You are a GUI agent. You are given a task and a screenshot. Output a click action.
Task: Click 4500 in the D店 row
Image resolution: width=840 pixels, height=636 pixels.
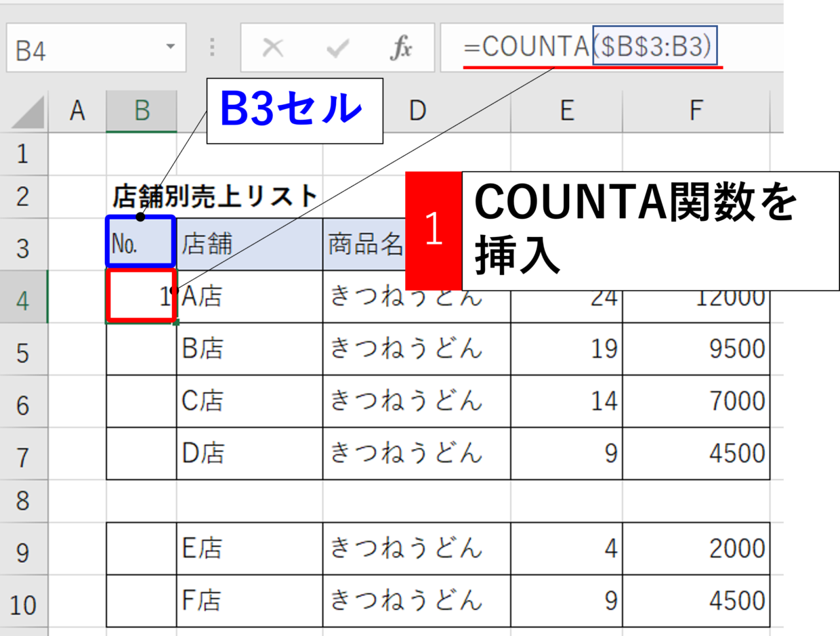click(x=696, y=453)
